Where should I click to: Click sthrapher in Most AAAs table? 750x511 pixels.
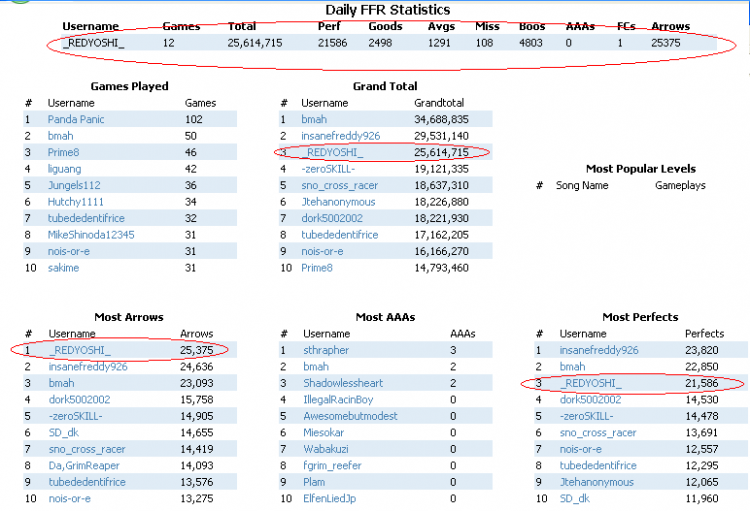click(x=327, y=350)
